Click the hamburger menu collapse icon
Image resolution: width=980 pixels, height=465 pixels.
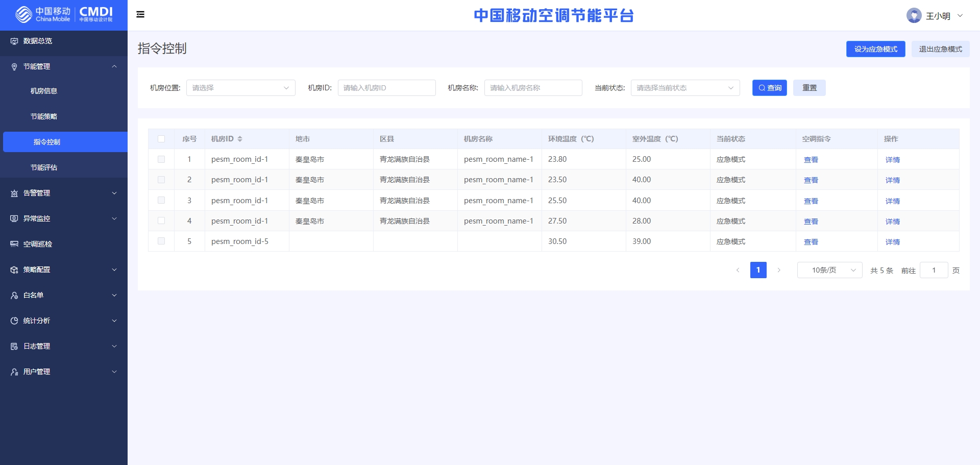(x=140, y=14)
